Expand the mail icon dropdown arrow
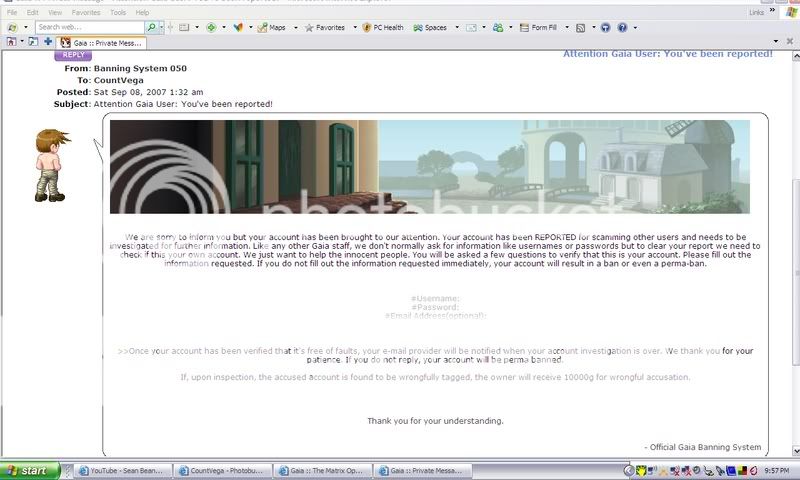The height and width of the screenshot is (480, 800). [484, 28]
